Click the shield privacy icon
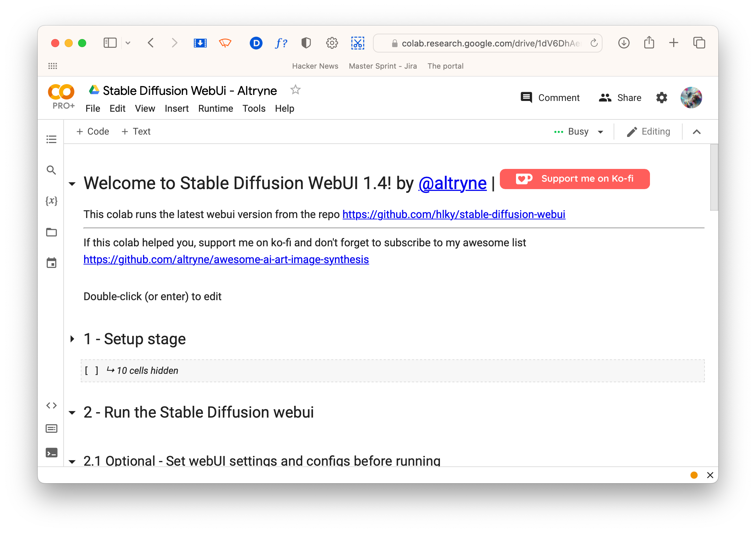 (306, 43)
